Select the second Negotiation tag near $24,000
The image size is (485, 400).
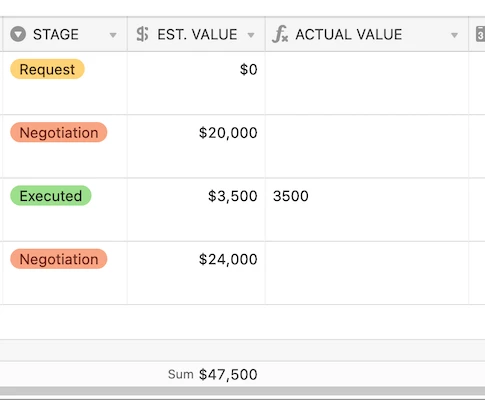point(59,259)
